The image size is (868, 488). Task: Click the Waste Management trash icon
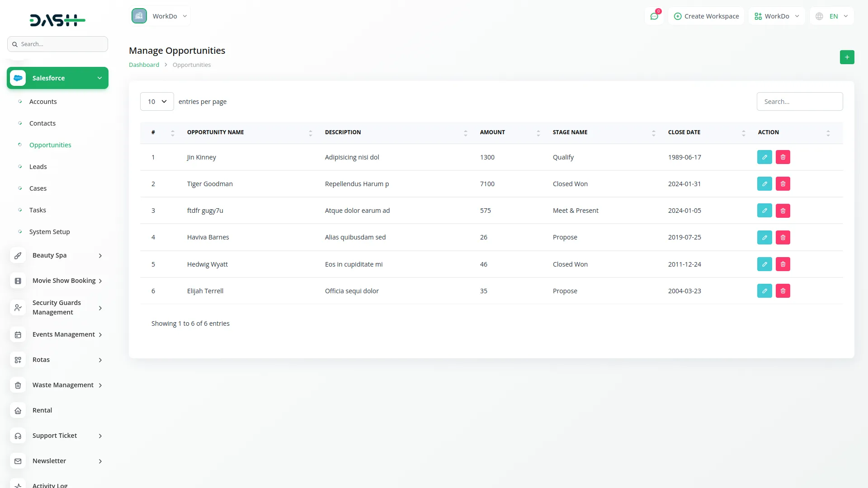[x=18, y=385]
